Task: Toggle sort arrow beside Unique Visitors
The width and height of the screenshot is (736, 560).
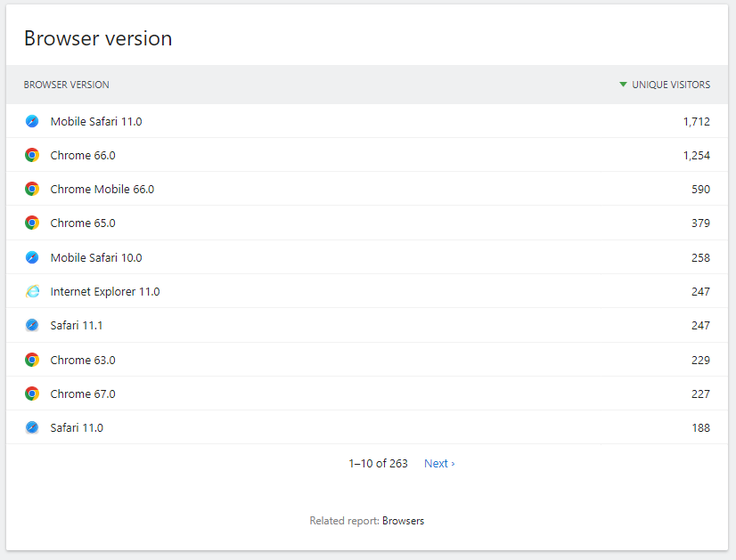Action: 623,85
